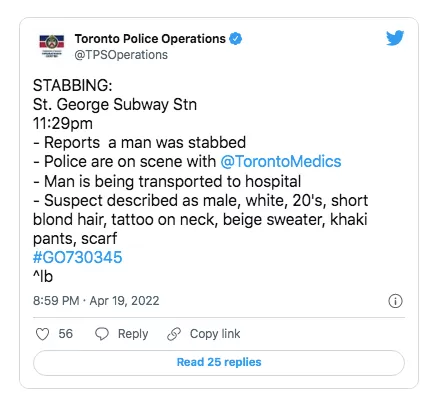Open the @TorontoMedics mention
The height and width of the screenshot is (406, 439).
(281, 162)
